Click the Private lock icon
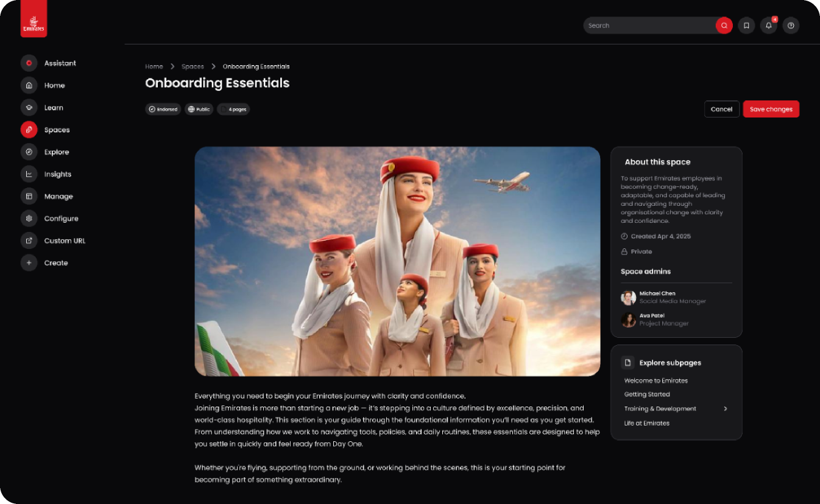 (x=624, y=251)
